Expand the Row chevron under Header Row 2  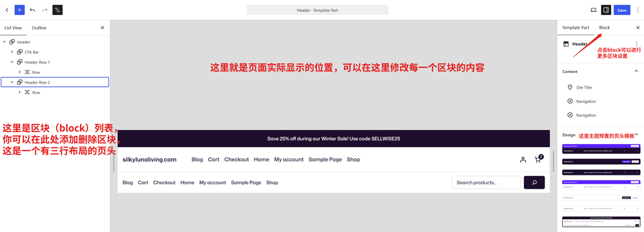19,92
